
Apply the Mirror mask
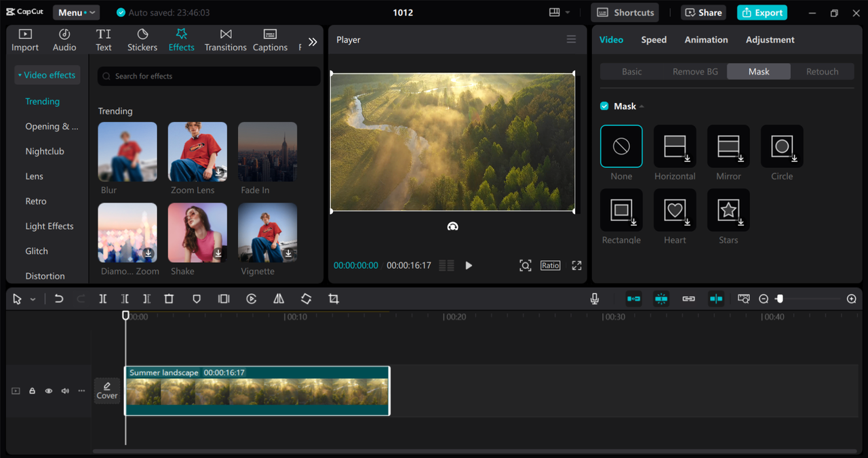click(x=728, y=146)
